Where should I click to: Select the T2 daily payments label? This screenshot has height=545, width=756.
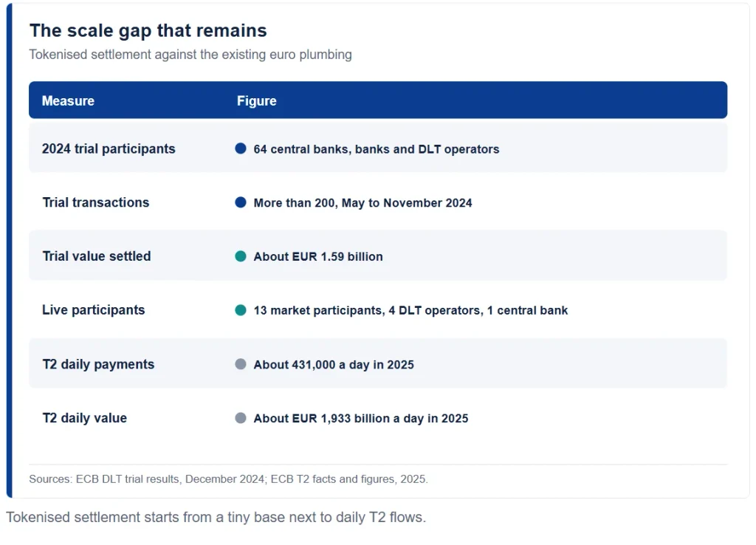(x=98, y=364)
